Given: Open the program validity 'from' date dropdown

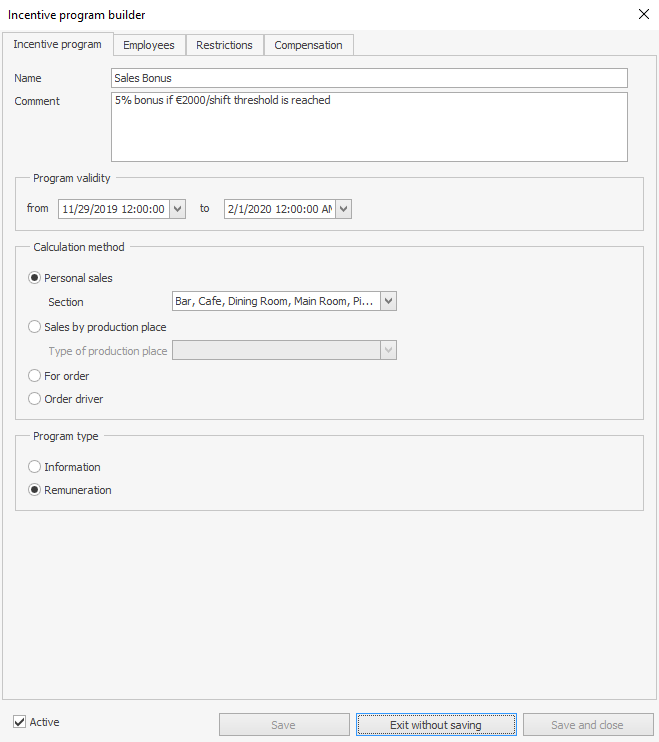Looking at the screenshot, I should point(178,209).
